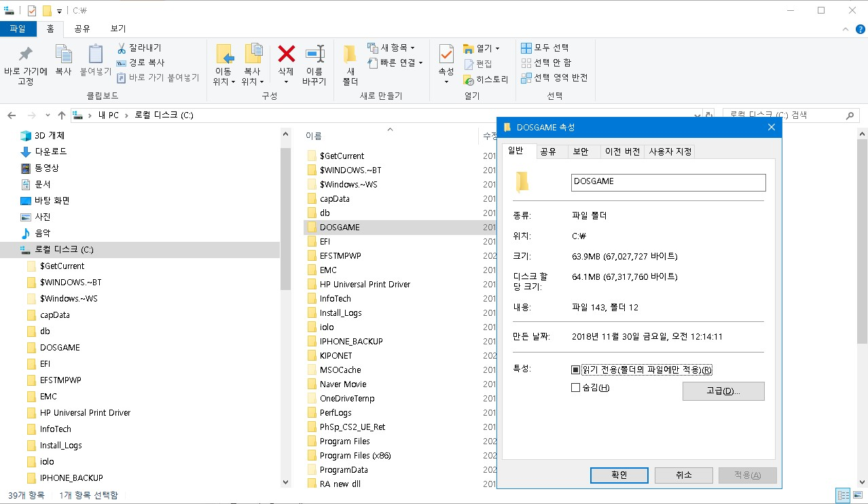Toggle the 읽기 전용 read-only checkbox
Viewport: 868px width, 504px height.
click(575, 369)
